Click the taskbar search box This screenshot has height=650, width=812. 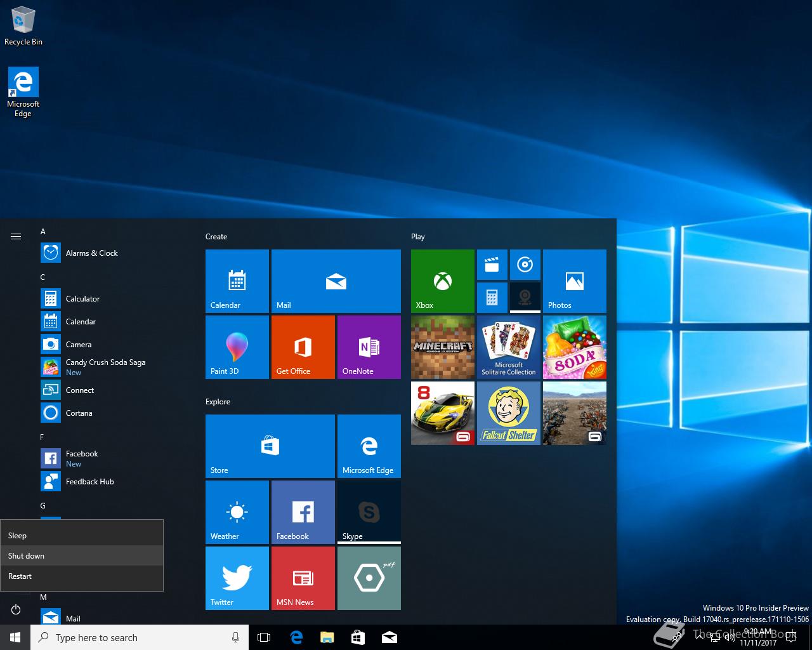click(140, 637)
